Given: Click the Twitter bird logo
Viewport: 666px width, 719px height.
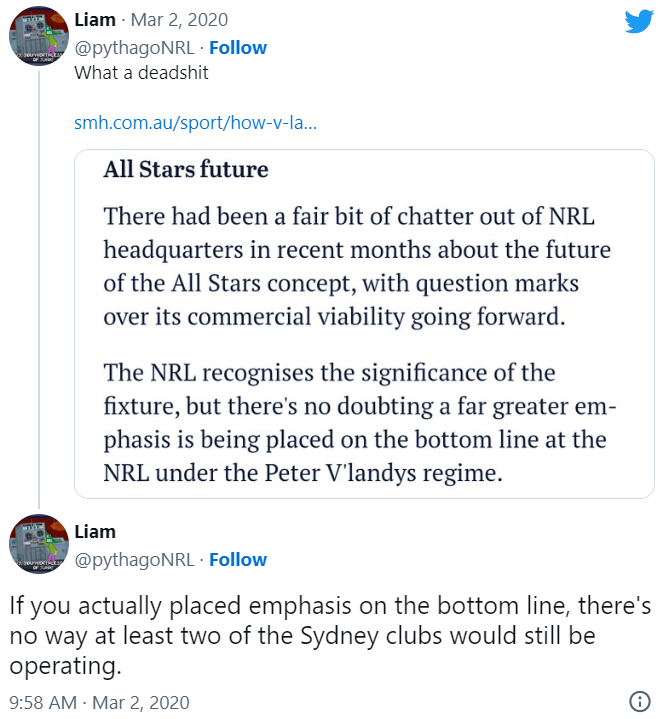Looking at the screenshot, I should [x=639, y=21].
